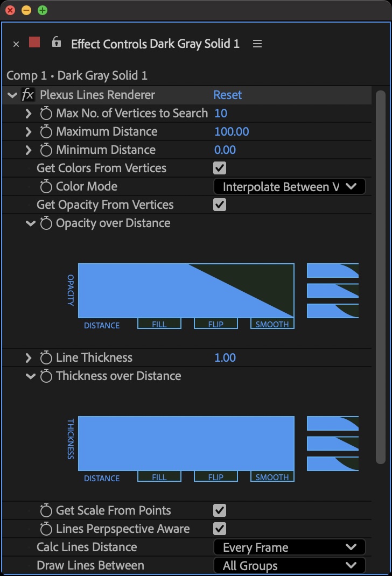The height and width of the screenshot is (576, 392).
Task: Uncheck Get Colors From Vertices
Action: tap(220, 168)
